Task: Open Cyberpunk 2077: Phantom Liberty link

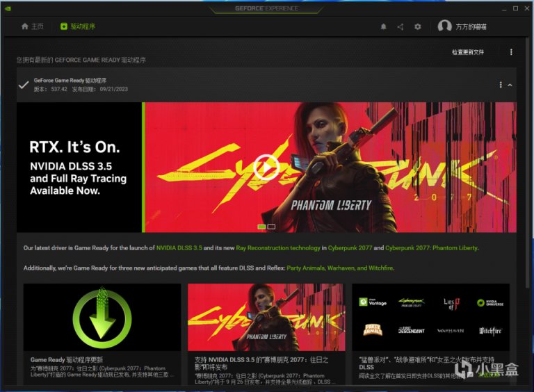Action: 432,248
